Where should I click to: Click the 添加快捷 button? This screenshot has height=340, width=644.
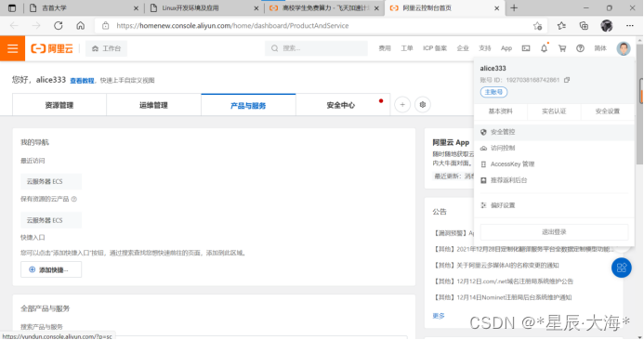tap(51, 269)
